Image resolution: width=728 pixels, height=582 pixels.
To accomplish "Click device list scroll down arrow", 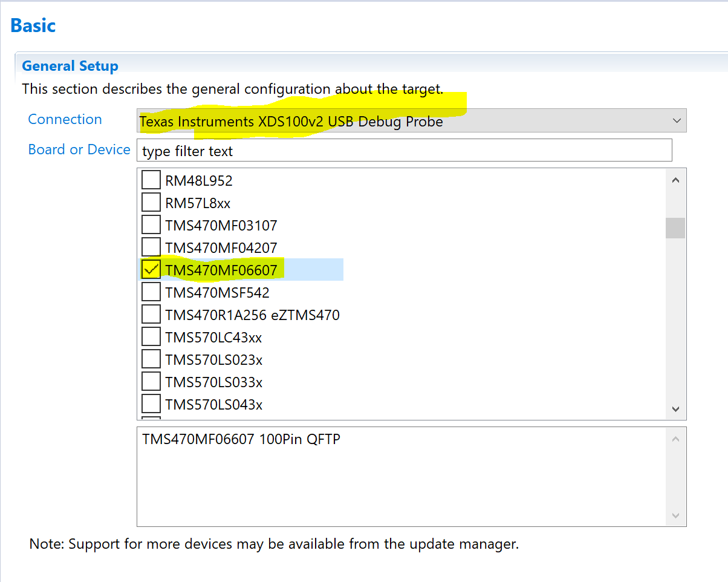I will click(x=675, y=410).
